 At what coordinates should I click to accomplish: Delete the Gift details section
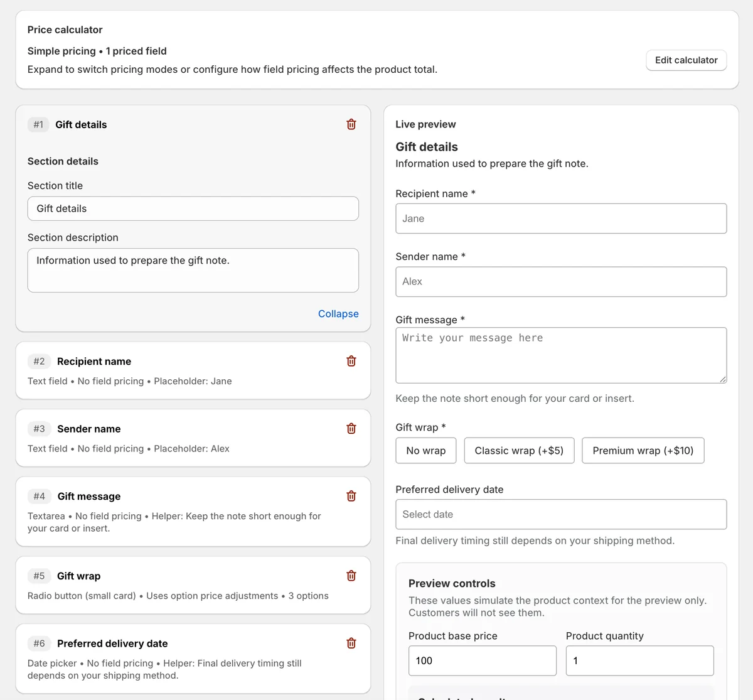[x=351, y=124]
